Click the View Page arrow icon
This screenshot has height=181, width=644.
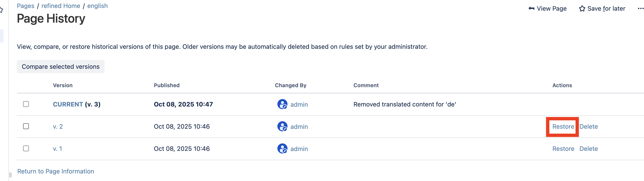(531, 8)
